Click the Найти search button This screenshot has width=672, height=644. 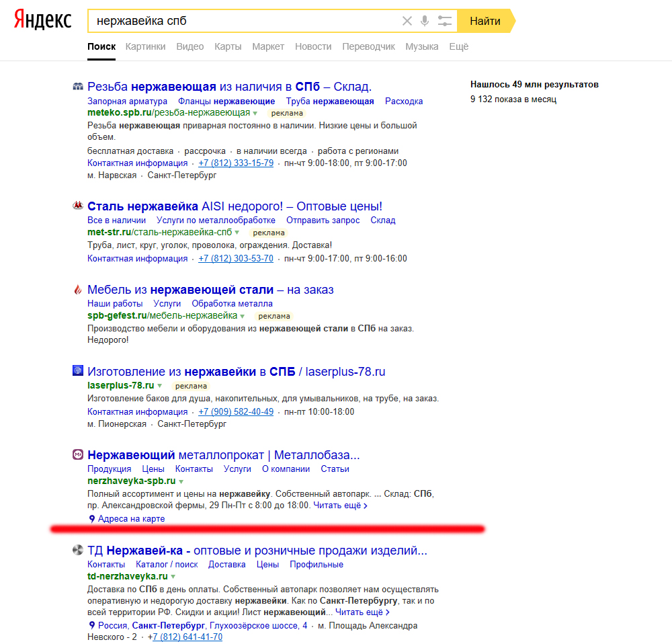tap(485, 21)
